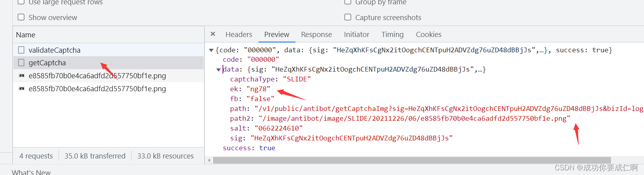
Task: Toggle the Group by frame checkbox
Action: (348, 2)
